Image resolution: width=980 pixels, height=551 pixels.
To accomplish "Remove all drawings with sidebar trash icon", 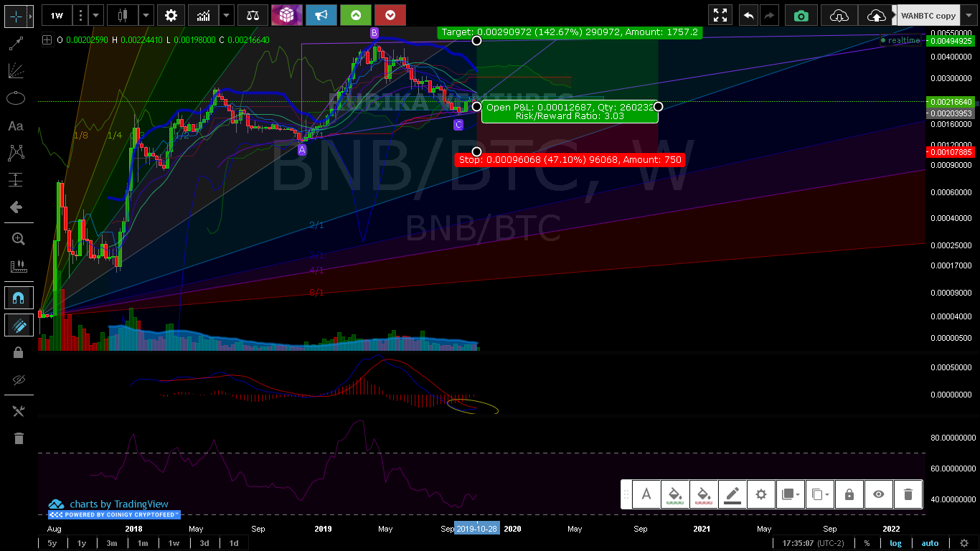I will [x=19, y=438].
